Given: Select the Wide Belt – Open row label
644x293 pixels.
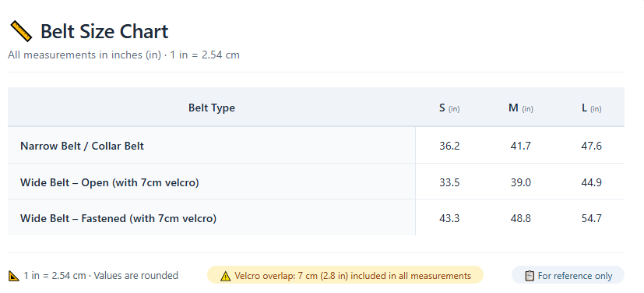Looking at the screenshot, I should pos(110,182).
